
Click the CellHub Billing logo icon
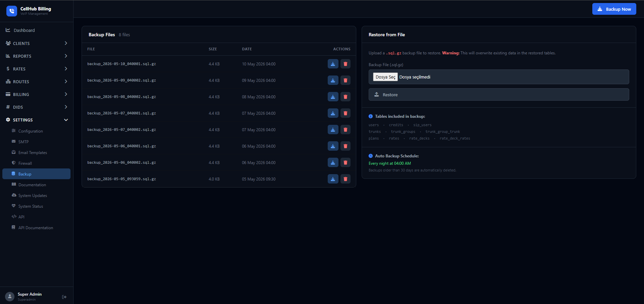[12, 11]
